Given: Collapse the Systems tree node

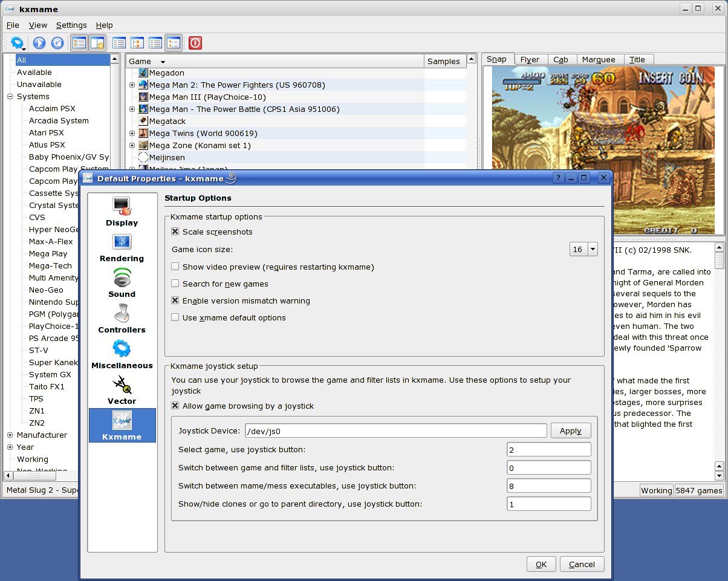Looking at the screenshot, I should pyautogui.click(x=10, y=97).
